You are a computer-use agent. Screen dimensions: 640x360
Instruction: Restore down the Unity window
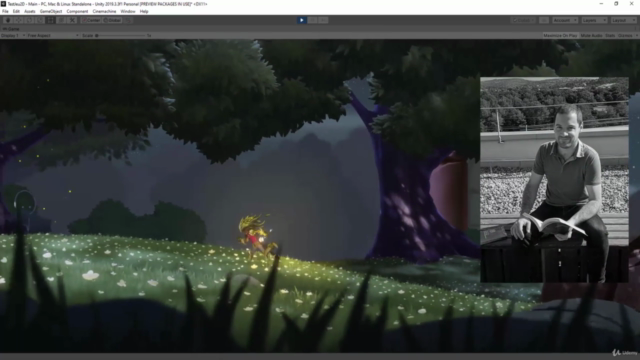coord(616,4)
